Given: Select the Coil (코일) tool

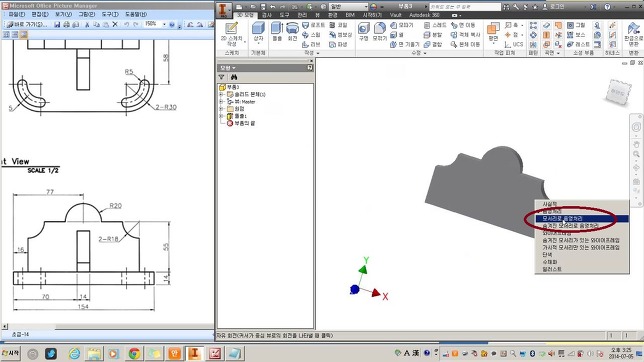Looking at the screenshot, I should [338, 25].
